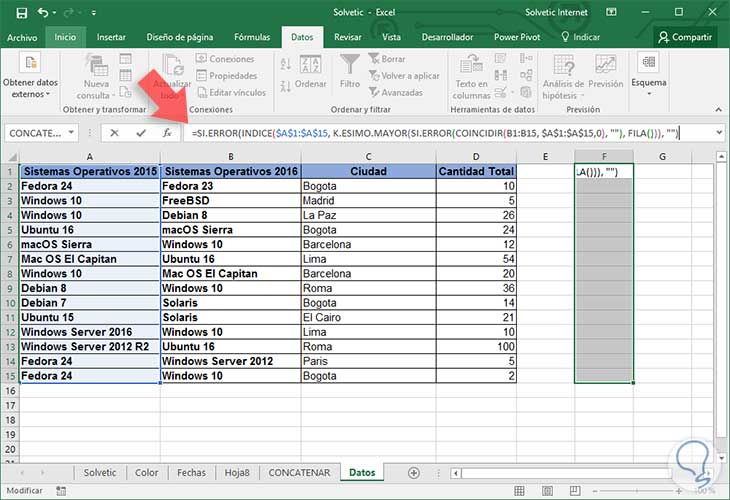This screenshot has width=730, height=500.
Task: Open the Power Pivot tab
Action: tap(517, 37)
